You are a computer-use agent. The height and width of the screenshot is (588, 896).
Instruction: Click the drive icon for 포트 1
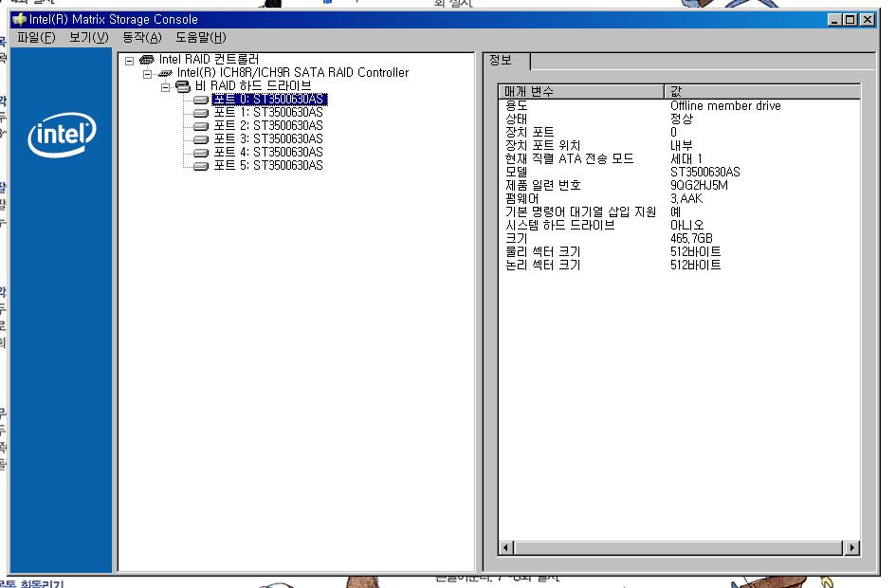tap(201, 113)
